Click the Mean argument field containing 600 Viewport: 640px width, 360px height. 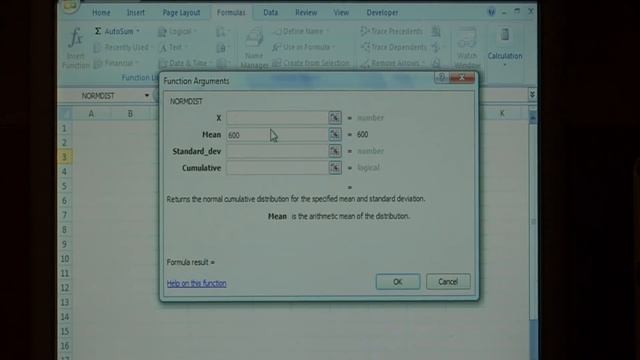pos(278,135)
